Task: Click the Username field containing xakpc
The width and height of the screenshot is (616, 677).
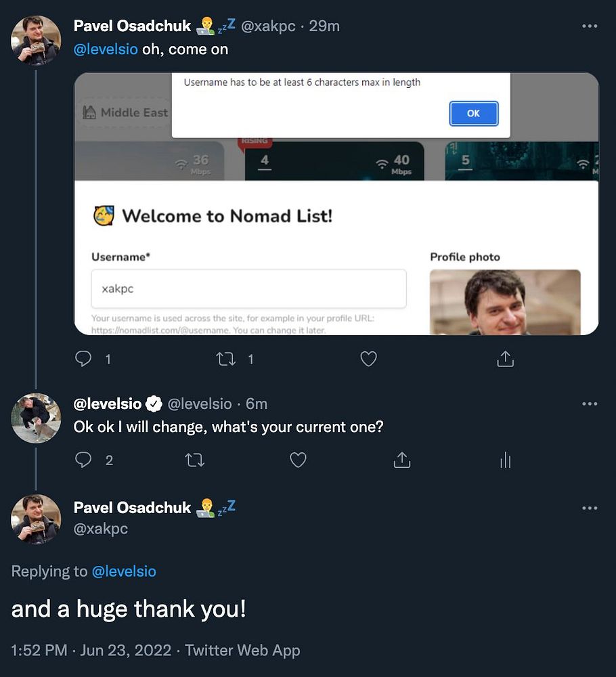Action: point(248,288)
